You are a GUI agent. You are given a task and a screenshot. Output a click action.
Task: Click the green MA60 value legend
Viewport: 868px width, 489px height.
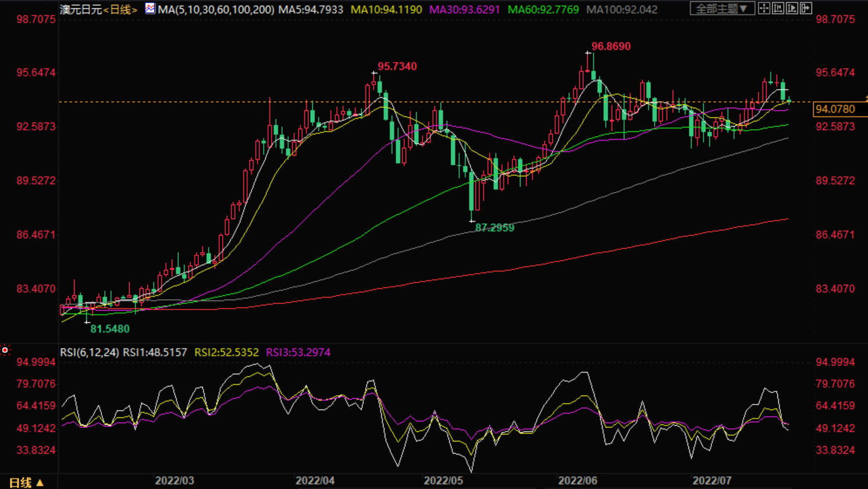coord(543,10)
